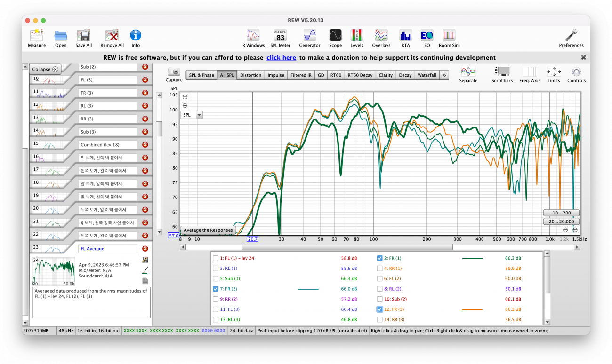Enable trace 5: Sub (1)
Screen dimensions: 612x364
pos(216,278)
